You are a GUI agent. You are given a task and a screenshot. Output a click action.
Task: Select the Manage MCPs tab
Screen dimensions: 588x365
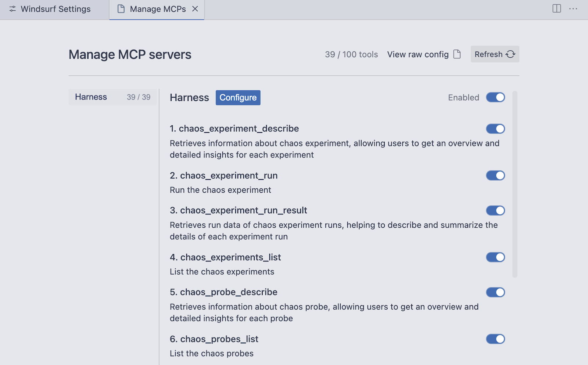(x=157, y=10)
